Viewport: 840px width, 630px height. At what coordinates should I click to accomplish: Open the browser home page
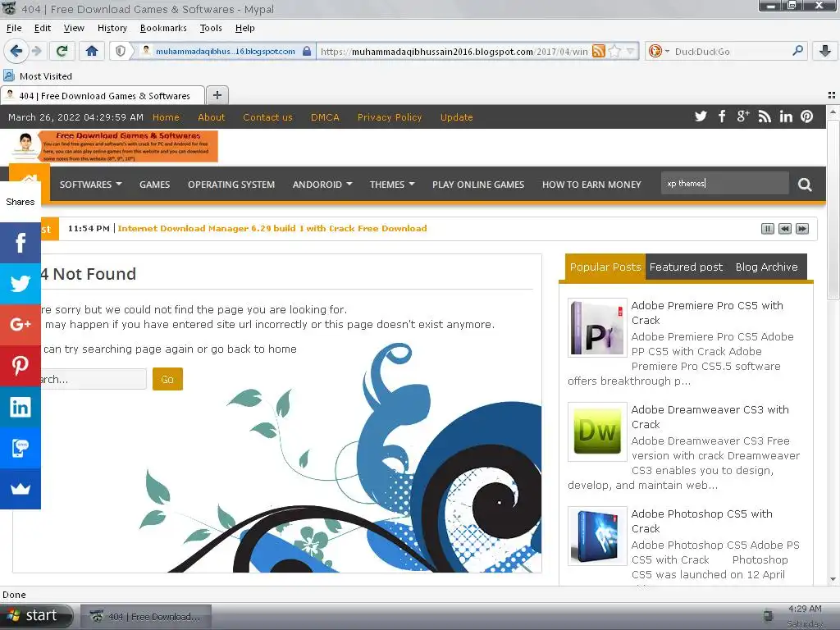92,51
